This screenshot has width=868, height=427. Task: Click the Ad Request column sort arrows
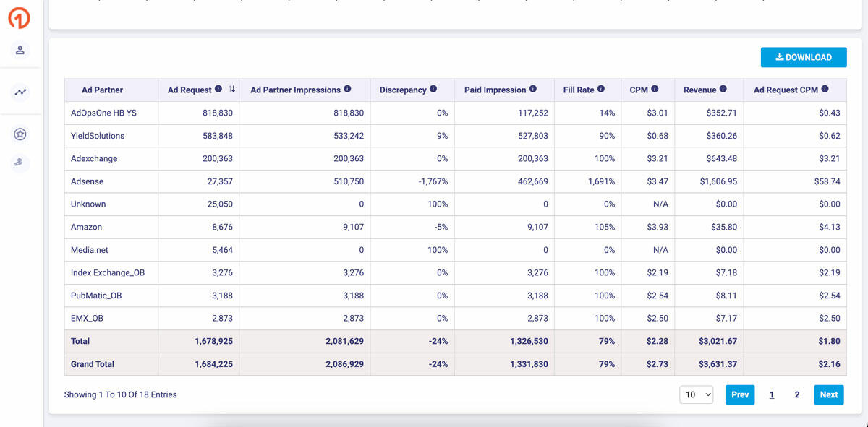[x=232, y=90]
